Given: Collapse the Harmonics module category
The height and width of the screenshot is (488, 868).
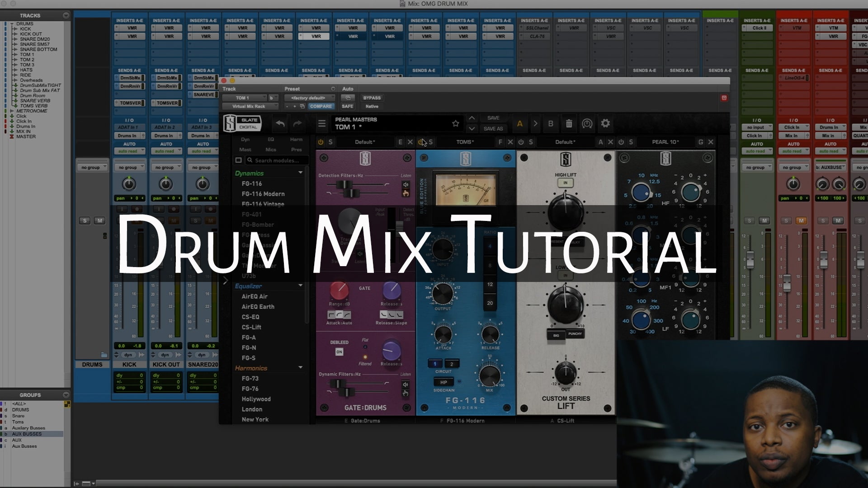Looking at the screenshot, I should coord(300,368).
